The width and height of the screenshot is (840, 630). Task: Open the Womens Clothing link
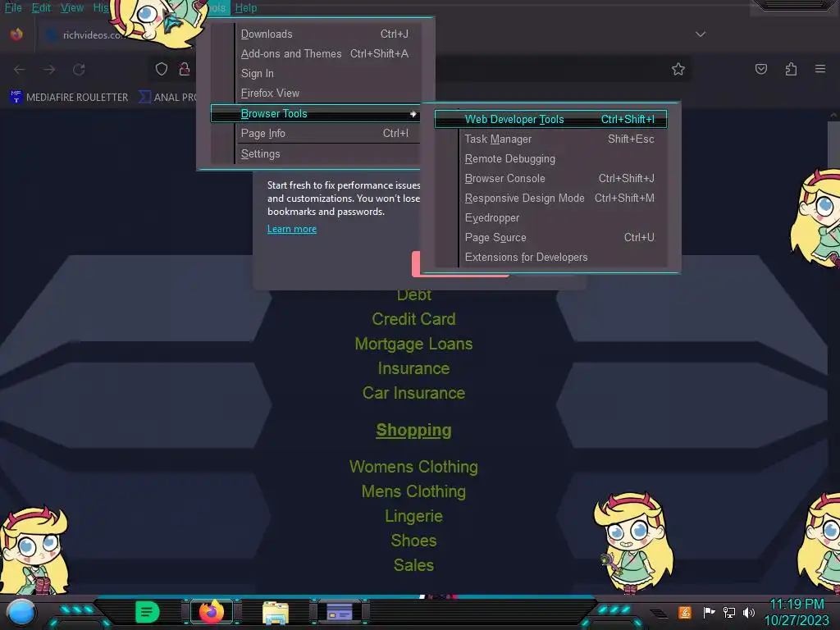pyautogui.click(x=413, y=467)
